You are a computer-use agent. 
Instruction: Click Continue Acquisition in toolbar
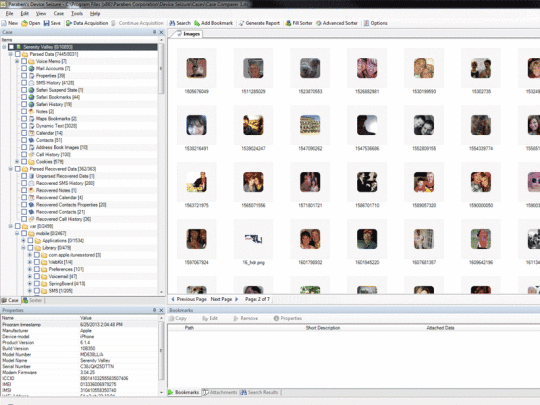click(x=137, y=23)
